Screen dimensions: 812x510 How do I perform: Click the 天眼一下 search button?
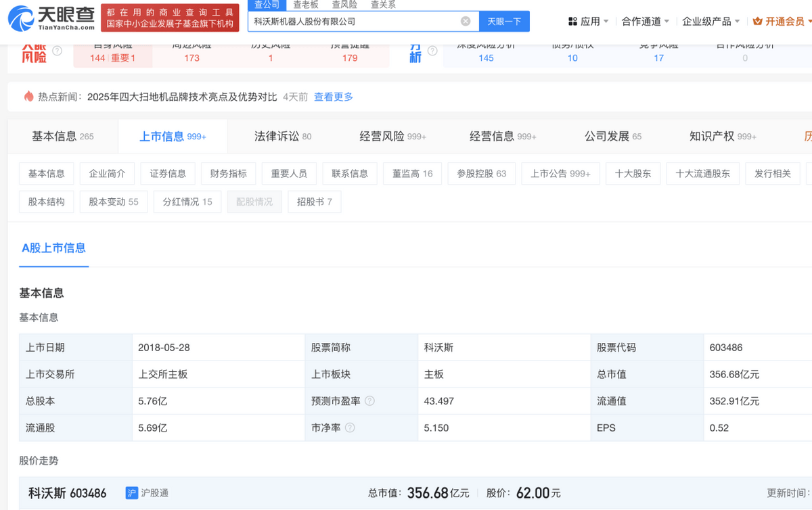pyautogui.click(x=504, y=21)
